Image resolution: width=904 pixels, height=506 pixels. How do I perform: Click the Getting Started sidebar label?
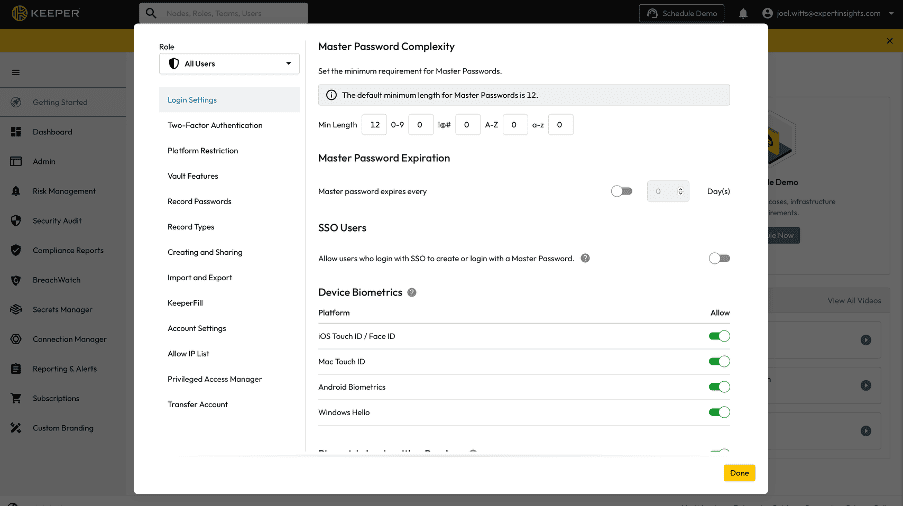tap(60, 102)
